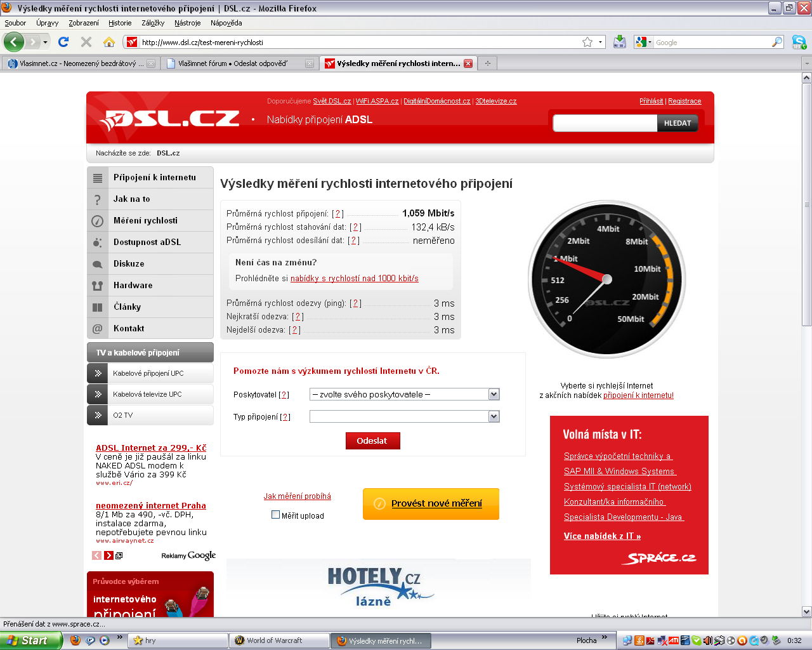Open the Záložky menu
Image resolution: width=812 pixels, height=650 pixels.
tap(153, 23)
